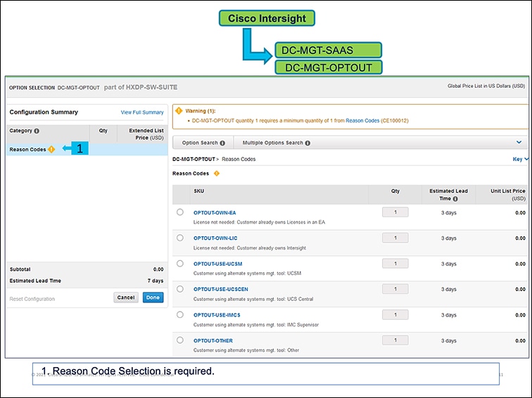This screenshot has width=532, height=398.
Task: Click the 'Global Price List in US Dollars (USD)' text
Action: coord(486,86)
